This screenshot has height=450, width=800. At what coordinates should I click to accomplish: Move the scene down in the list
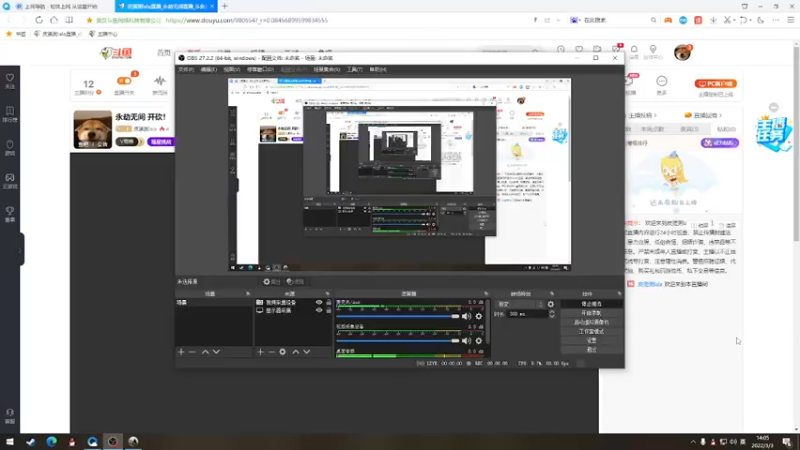[216, 352]
